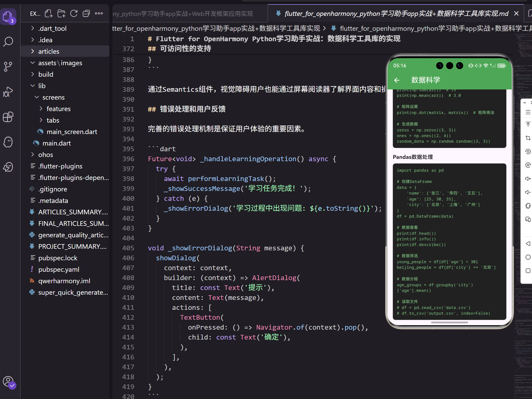Viewport: 532px width, 399px height.
Task: Open the Extensions view
Action: click(8, 117)
